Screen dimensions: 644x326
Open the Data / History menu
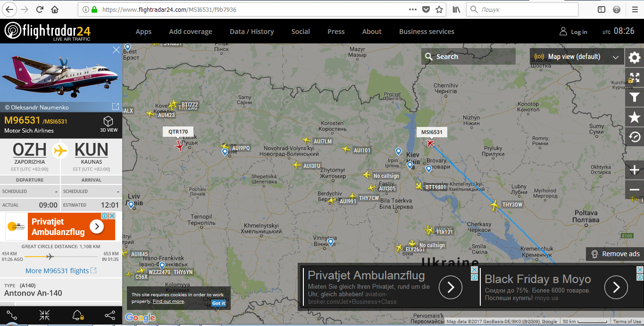tap(251, 32)
